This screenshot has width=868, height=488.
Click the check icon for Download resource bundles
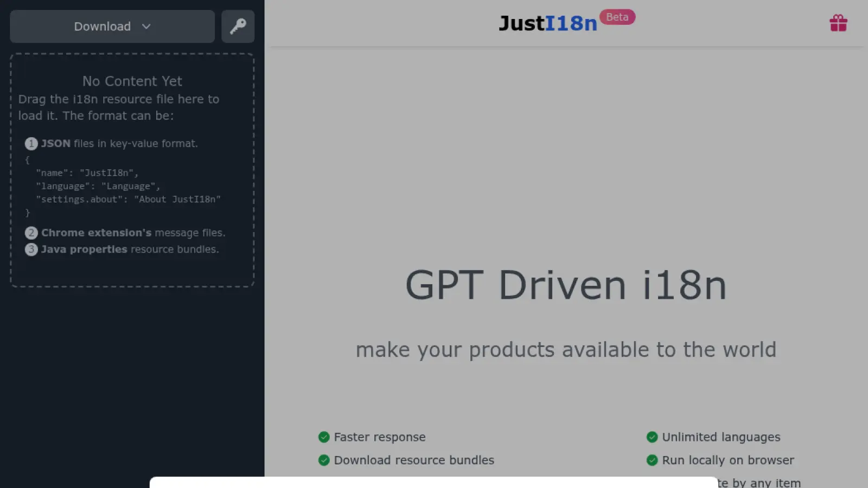coord(324,460)
